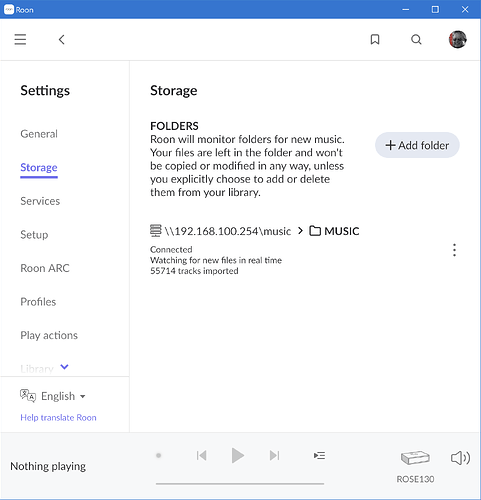This screenshot has width=481, height=500.
Task: Go back with the left arrow
Action: pyautogui.click(x=62, y=40)
